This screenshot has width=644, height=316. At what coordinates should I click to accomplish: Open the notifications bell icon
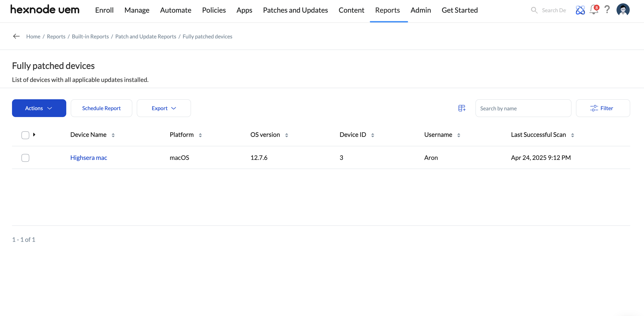[x=594, y=10]
